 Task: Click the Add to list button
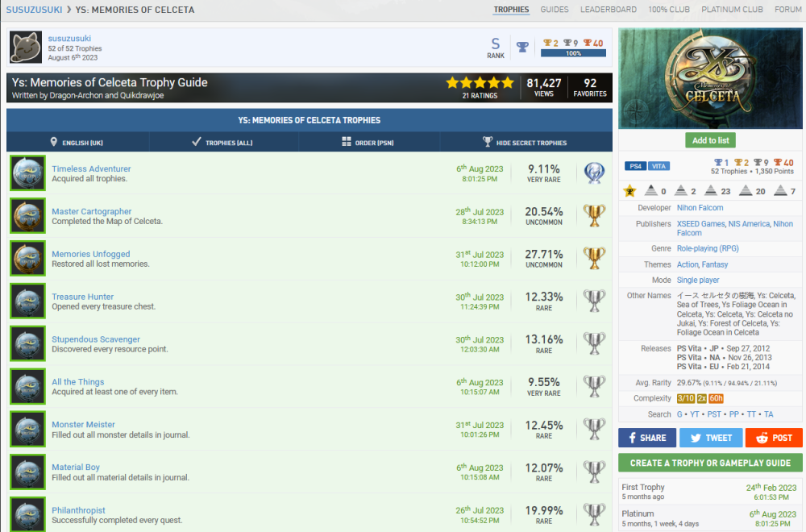(710, 140)
